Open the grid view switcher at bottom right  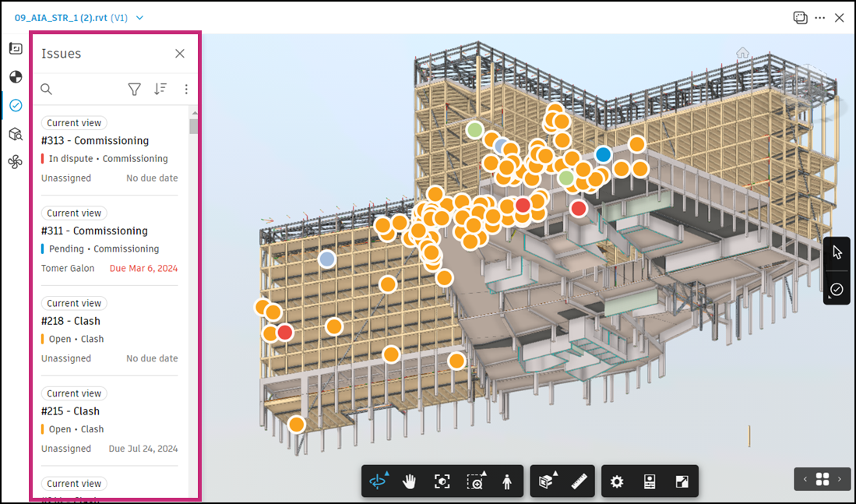click(x=823, y=479)
